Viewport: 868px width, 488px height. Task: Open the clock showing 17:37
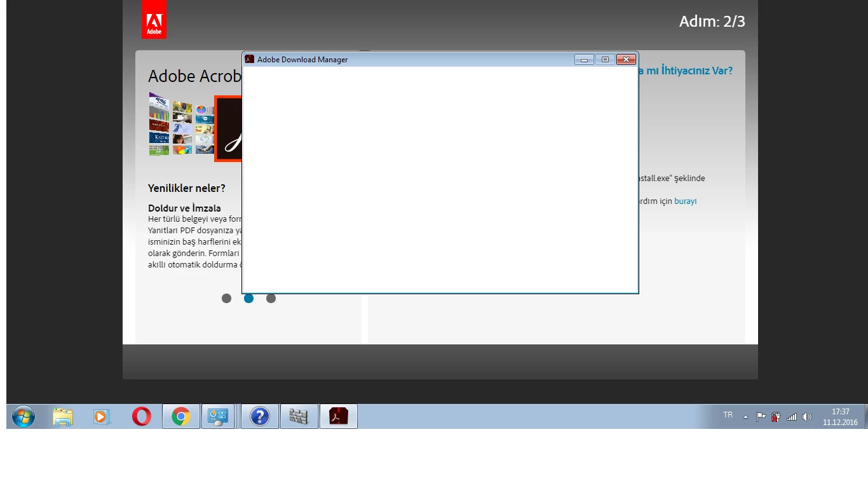tap(840, 417)
